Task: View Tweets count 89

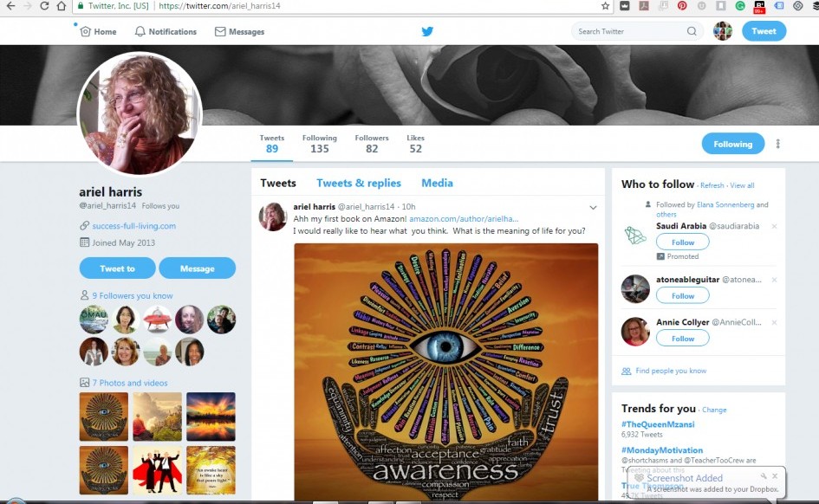Action: pyautogui.click(x=272, y=144)
